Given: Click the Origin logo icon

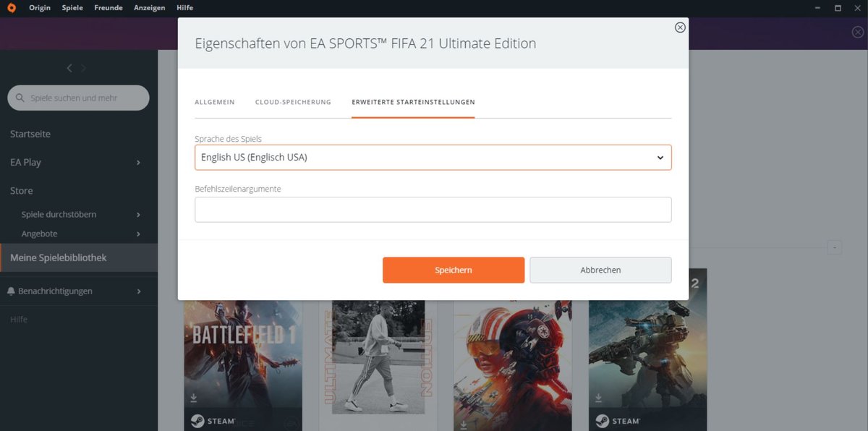Looking at the screenshot, I should pos(11,8).
